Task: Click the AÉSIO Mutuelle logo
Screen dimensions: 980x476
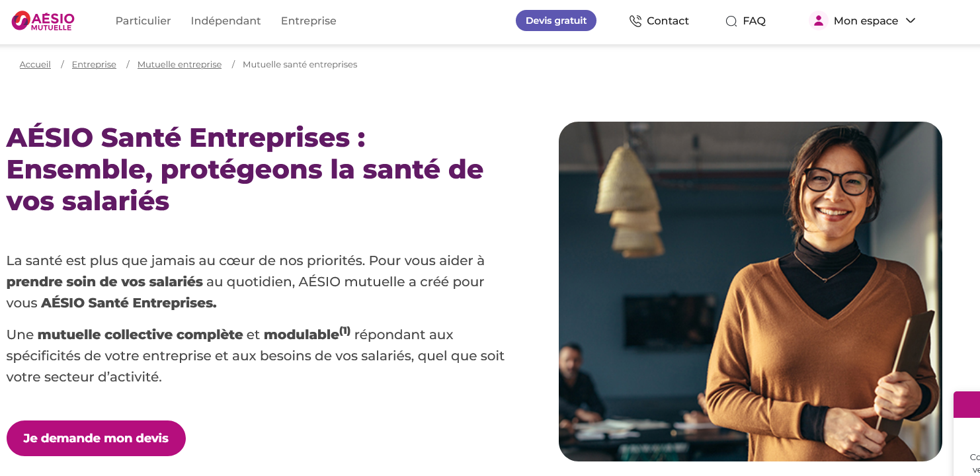Action: click(x=43, y=20)
